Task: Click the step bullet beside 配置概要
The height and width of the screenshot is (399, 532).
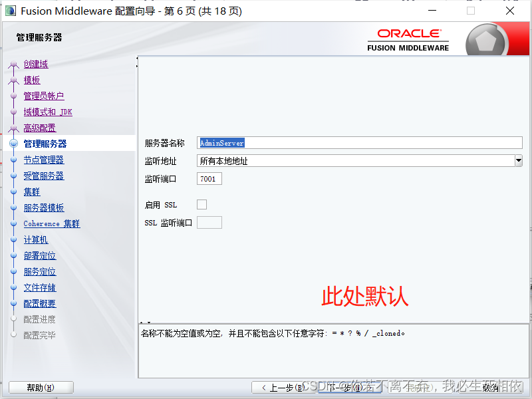Action: click(x=13, y=303)
